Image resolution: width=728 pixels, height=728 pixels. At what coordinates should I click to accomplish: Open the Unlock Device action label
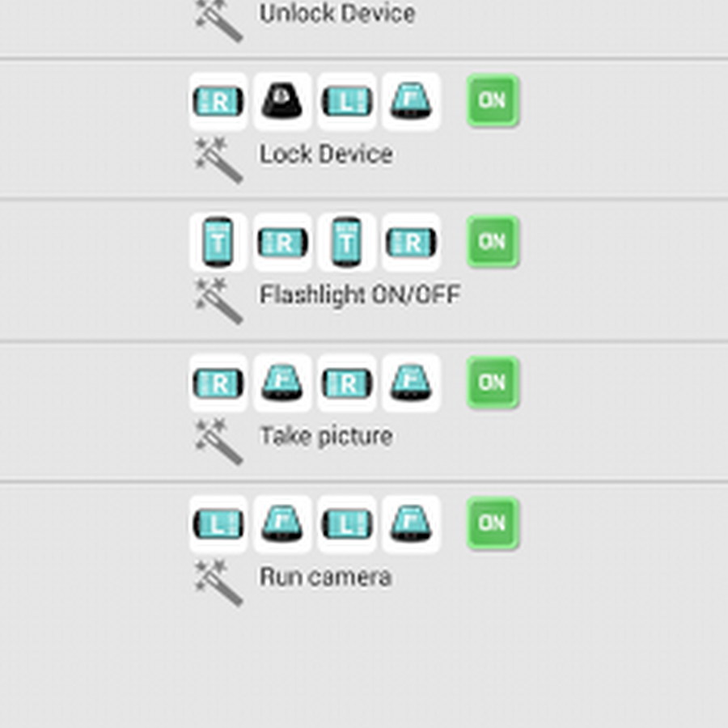pyautogui.click(x=337, y=14)
